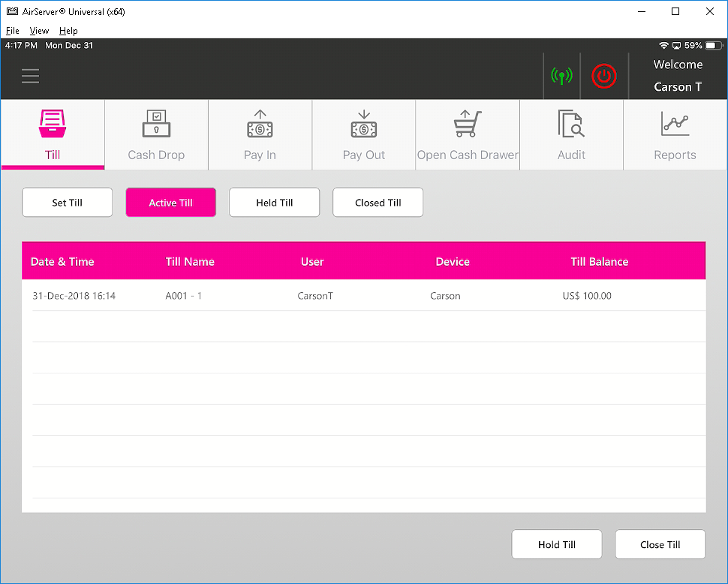Open the View menu
This screenshot has width=728, height=584.
39,31
